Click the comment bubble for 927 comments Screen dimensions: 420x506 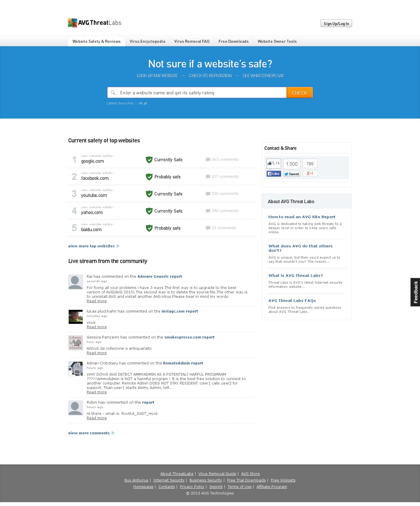pos(208,177)
